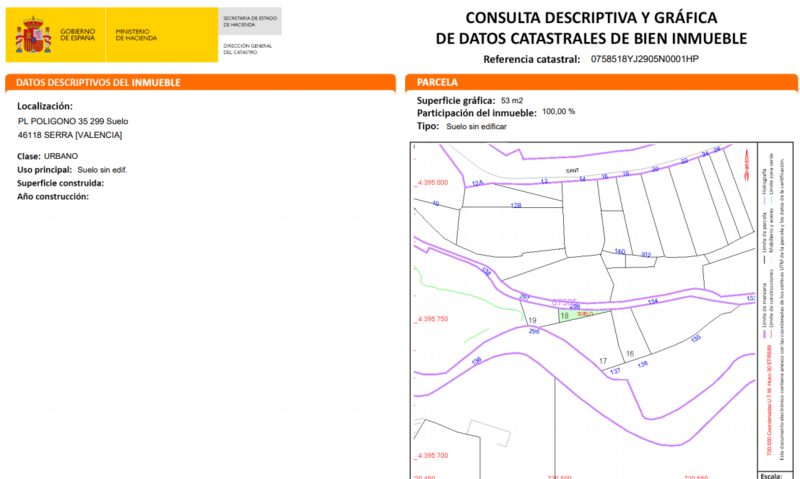Screen dimensions: 800x479
Task: Click blue parcel number 297 on map
Action: pyautogui.click(x=524, y=296)
